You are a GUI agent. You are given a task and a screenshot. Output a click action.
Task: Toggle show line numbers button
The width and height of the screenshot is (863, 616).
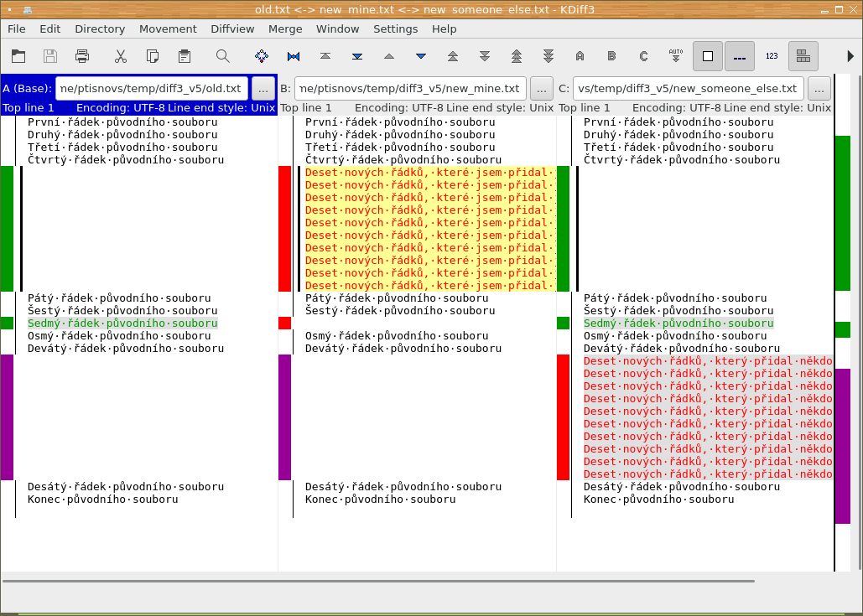click(x=772, y=56)
